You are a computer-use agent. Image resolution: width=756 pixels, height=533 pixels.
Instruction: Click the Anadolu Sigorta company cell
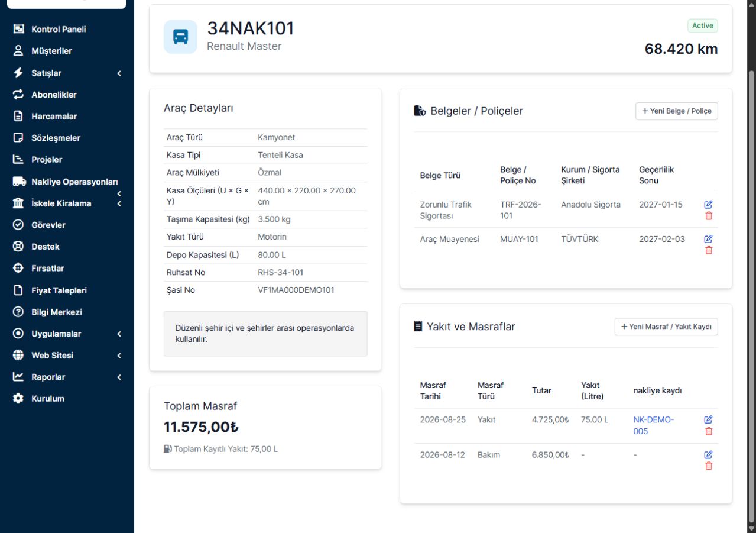point(590,205)
